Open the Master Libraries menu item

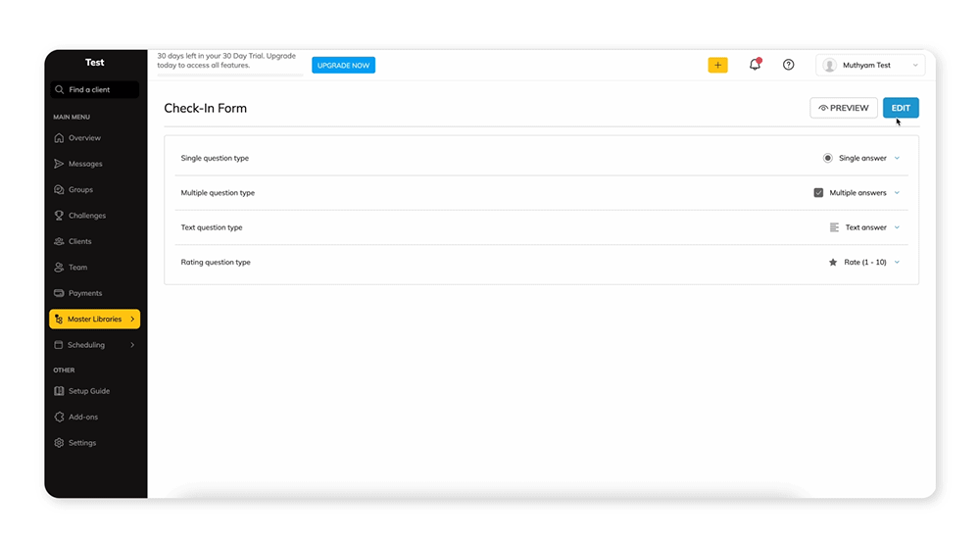point(94,320)
